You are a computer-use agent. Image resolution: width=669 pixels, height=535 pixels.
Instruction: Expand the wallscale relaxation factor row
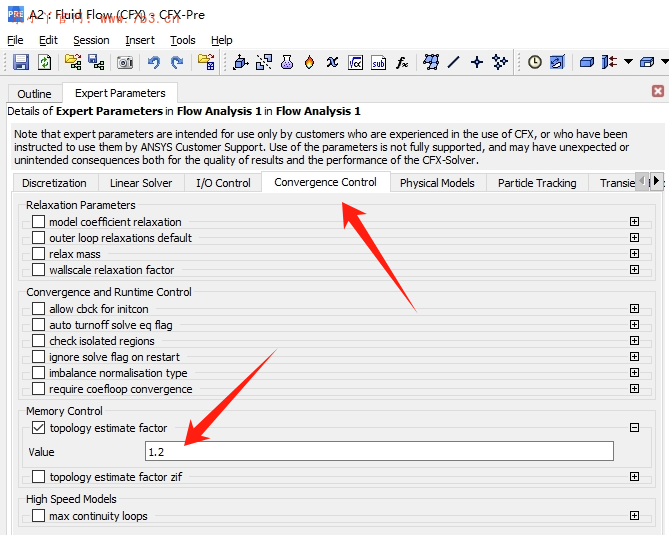coord(634,270)
